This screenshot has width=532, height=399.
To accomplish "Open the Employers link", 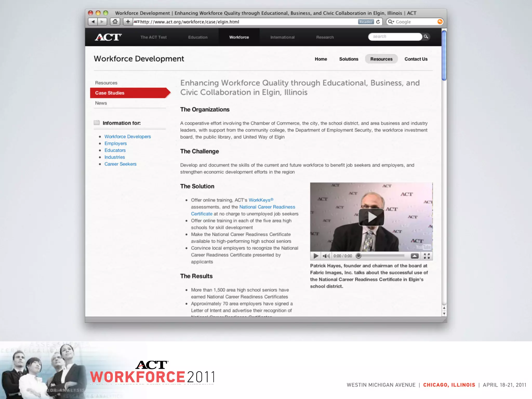I will click(116, 143).
